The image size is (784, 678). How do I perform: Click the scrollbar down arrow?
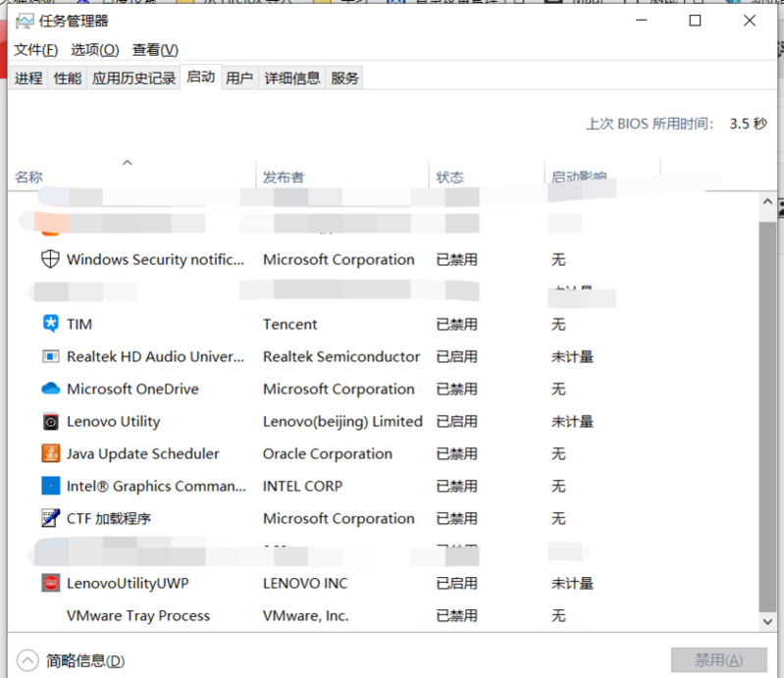tap(767, 622)
